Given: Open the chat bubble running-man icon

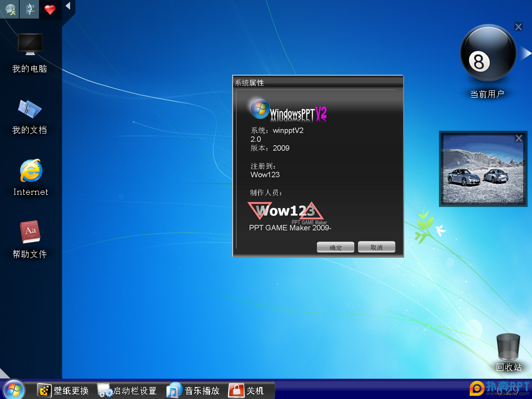Looking at the screenshot, I should pyautogui.click(x=10, y=9).
